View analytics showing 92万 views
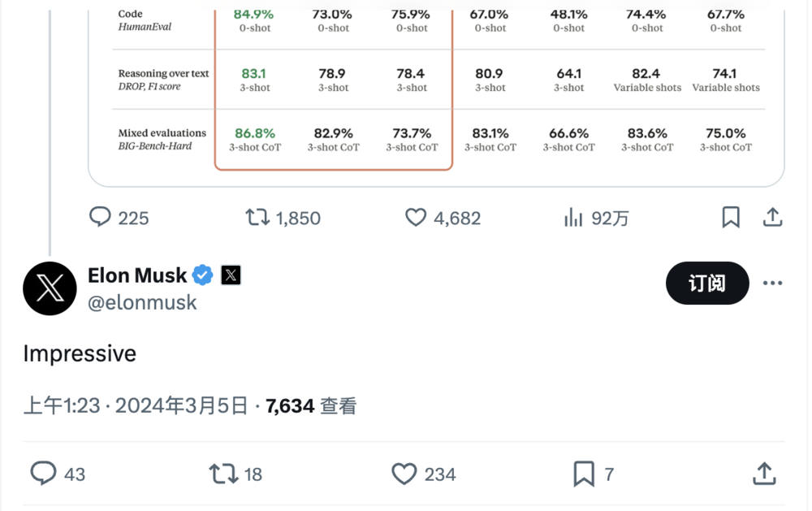 click(x=574, y=218)
